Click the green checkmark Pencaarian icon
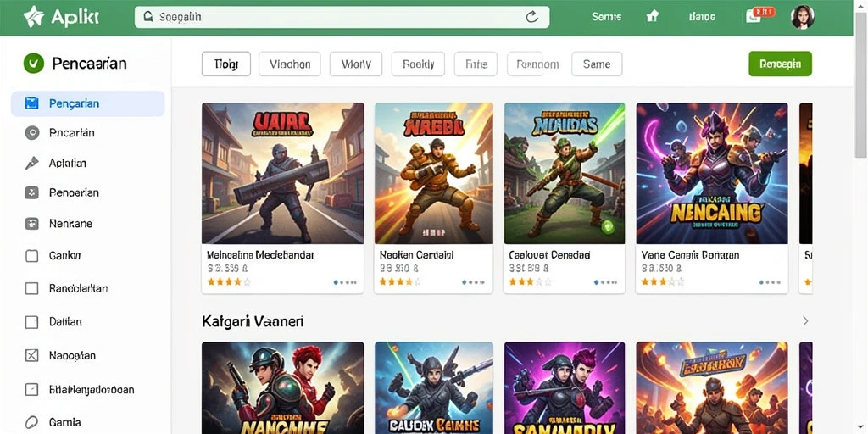The image size is (868, 434). (x=34, y=63)
